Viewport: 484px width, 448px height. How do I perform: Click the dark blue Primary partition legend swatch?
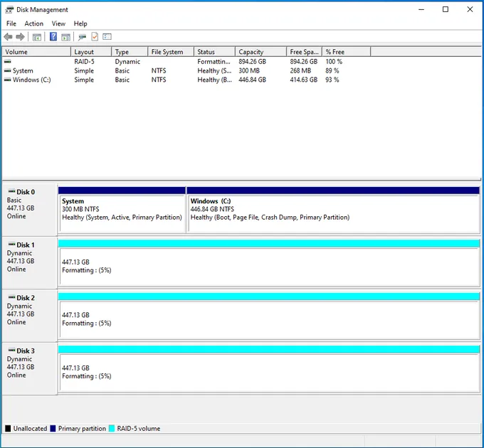(x=53, y=429)
